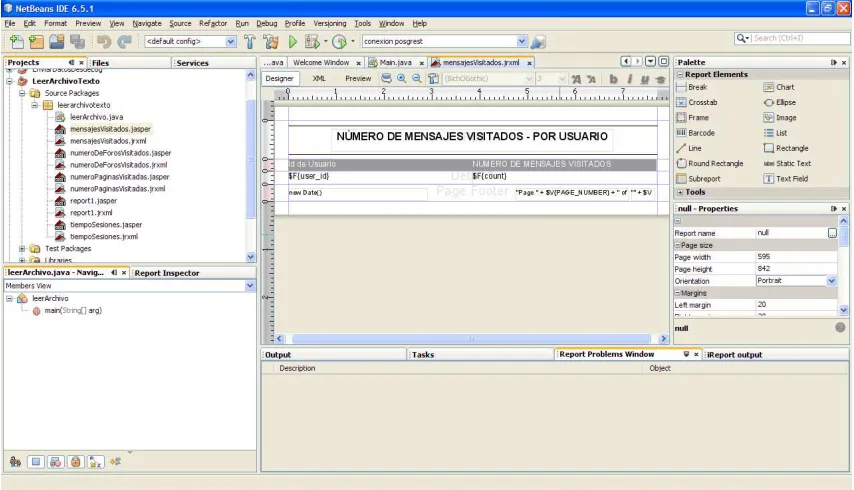Expand the Test Packages node
The image size is (854, 490).
22,249
